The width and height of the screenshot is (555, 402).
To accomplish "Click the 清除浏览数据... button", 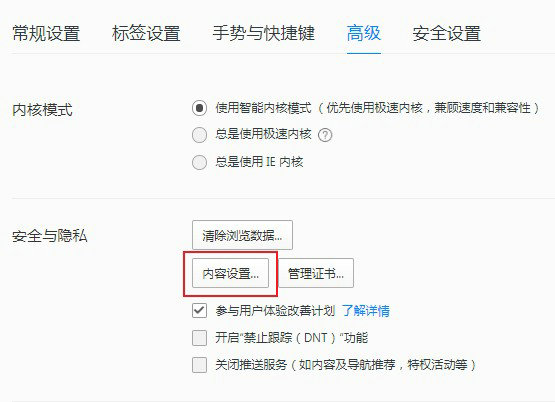I will [x=242, y=235].
